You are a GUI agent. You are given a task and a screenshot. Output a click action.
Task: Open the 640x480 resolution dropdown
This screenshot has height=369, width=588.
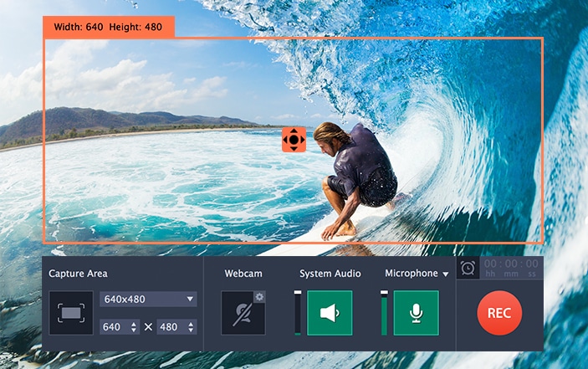(148, 299)
